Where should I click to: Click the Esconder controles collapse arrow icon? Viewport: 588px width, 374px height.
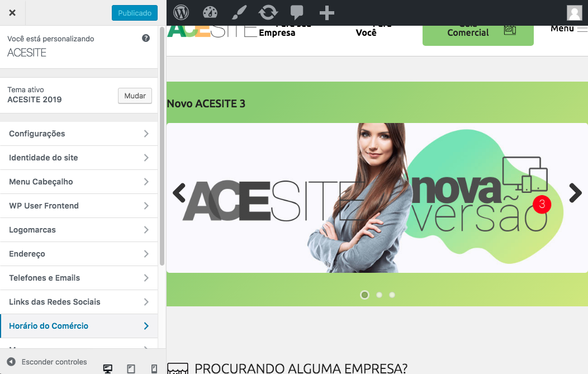click(11, 362)
